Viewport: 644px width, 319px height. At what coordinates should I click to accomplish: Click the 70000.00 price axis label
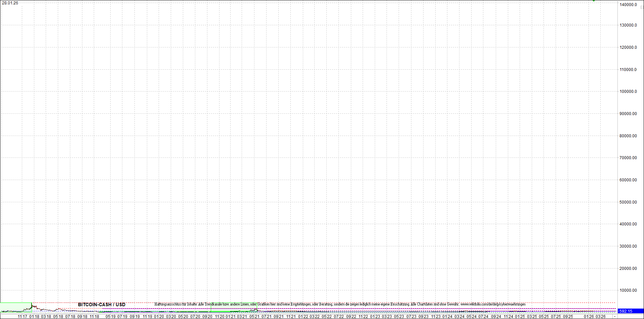pos(628,158)
